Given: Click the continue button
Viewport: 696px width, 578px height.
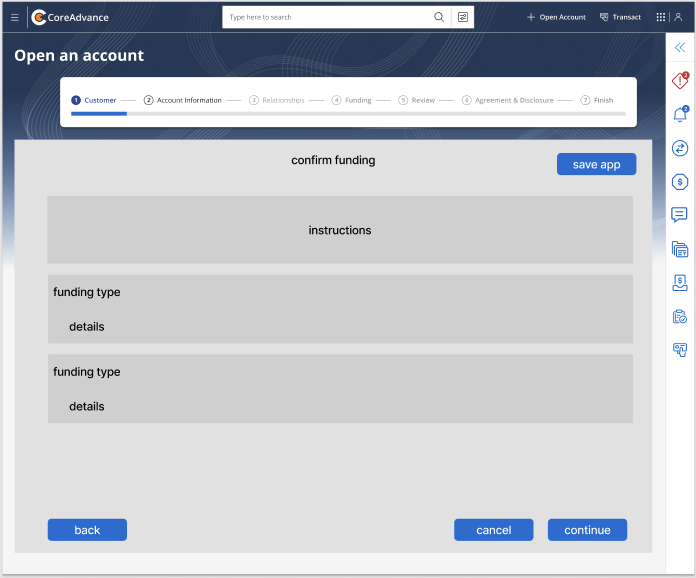Looking at the screenshot, I should click(587, 530).
